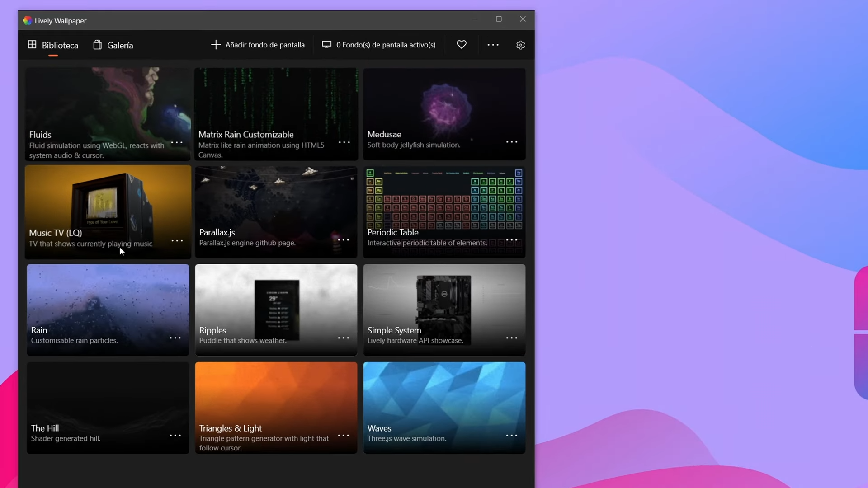Click Añadir fondo de pantalla
Screen dimensions: 868x488
258,45
